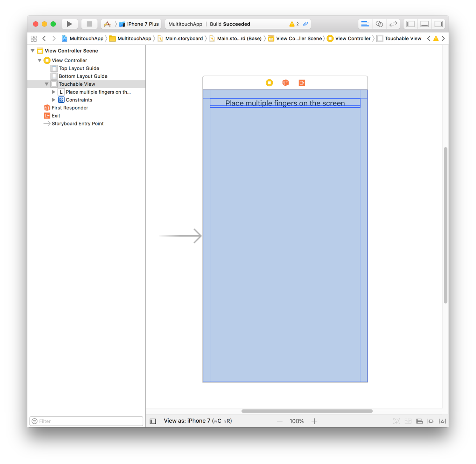Viewport: 476px width, 464px height.
Task: Select Main.storyboard in the jump bar
Action: [184, 38]
